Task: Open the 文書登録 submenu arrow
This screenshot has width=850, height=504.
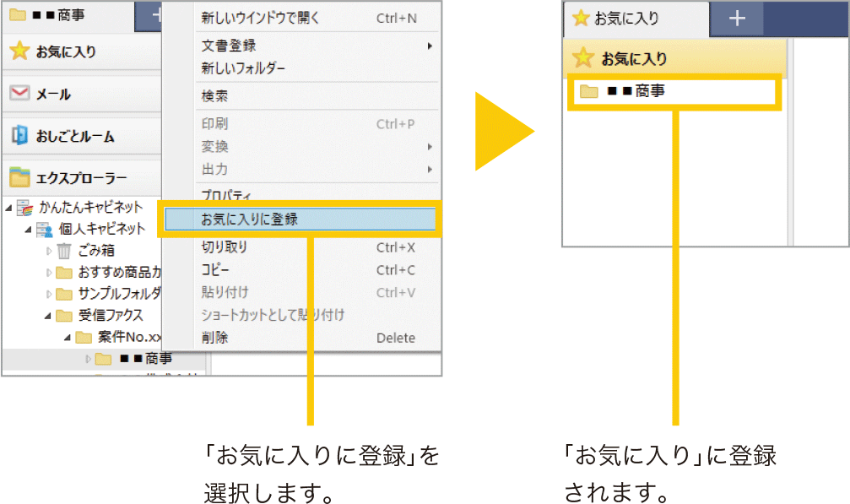Action: coord(430,46)
